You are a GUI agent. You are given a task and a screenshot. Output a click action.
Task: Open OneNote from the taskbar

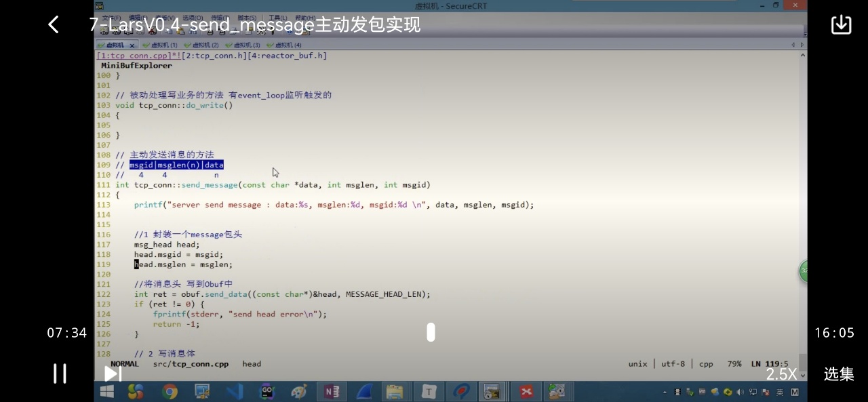point(332,392)
